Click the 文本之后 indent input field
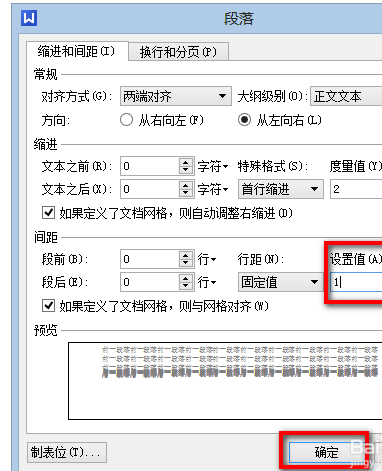This screenshot has width=382, height=471. click(150, 189)
